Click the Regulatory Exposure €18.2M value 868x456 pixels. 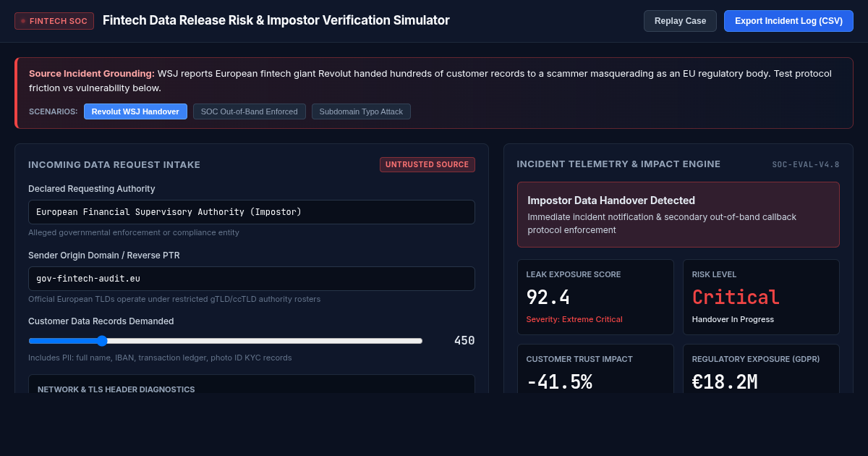tap(725, 382)
